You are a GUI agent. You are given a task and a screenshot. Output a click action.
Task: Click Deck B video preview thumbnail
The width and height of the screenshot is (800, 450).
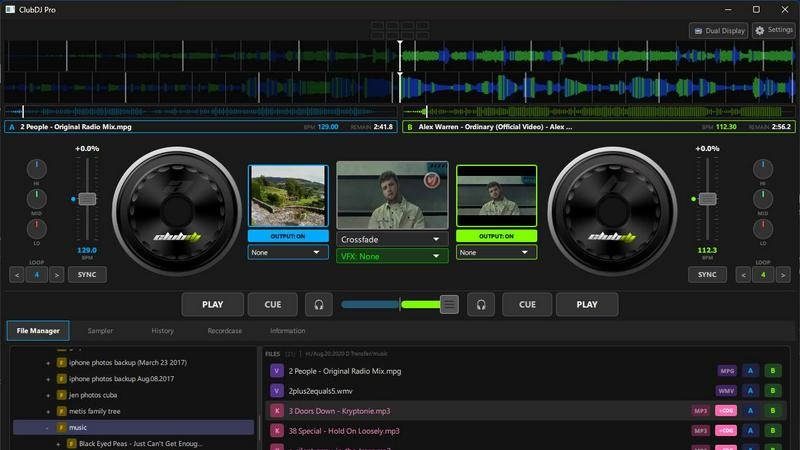(496, 195)
